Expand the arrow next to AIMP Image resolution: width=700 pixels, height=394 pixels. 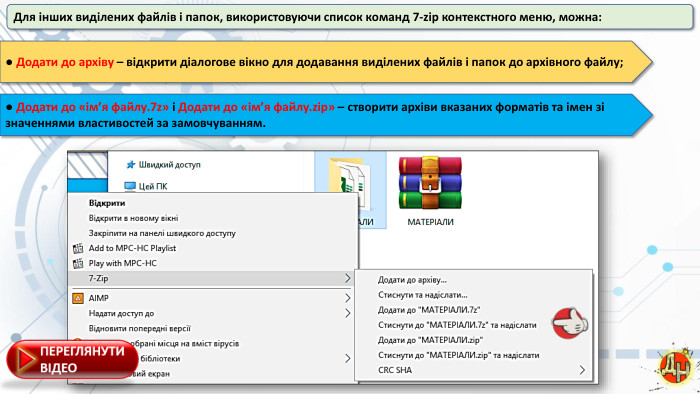[x=347, y=298]
